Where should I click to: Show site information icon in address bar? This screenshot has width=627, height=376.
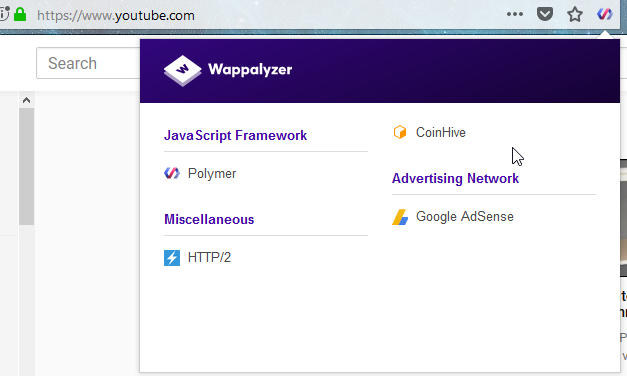click(4, 14)
